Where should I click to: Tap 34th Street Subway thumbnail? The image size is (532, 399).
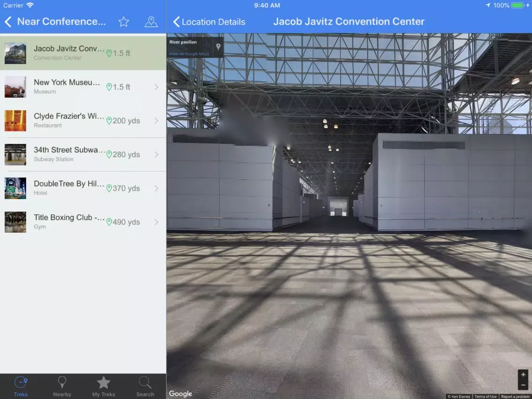point(15,155)
